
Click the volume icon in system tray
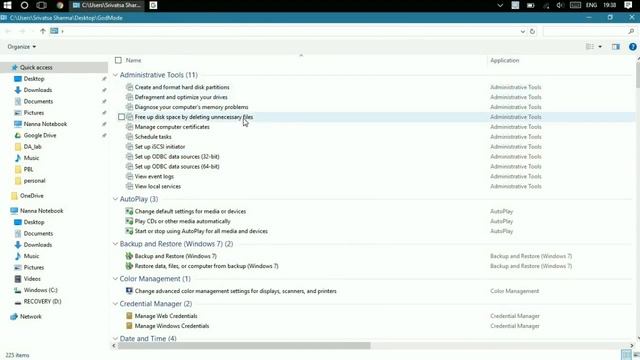[560, 5]
